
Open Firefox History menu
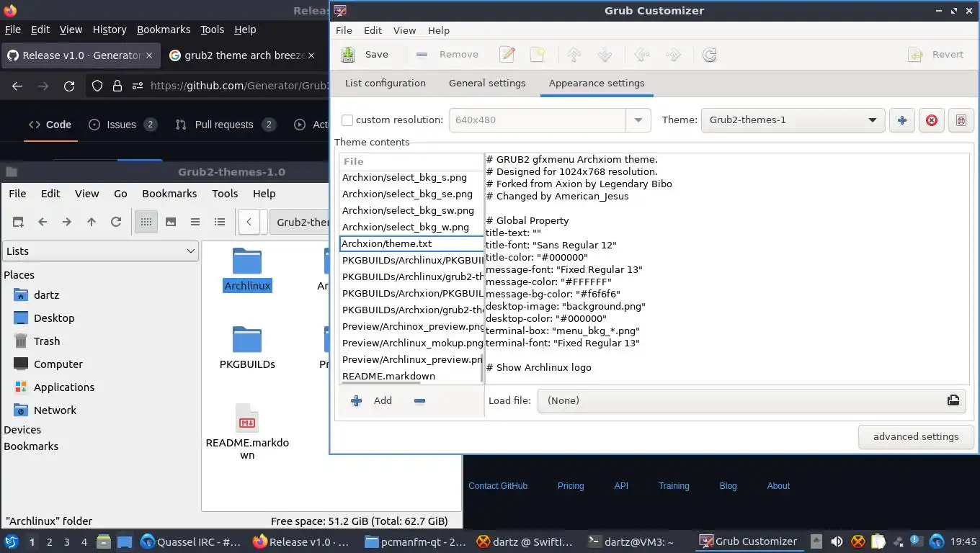[x=110, y=30]
